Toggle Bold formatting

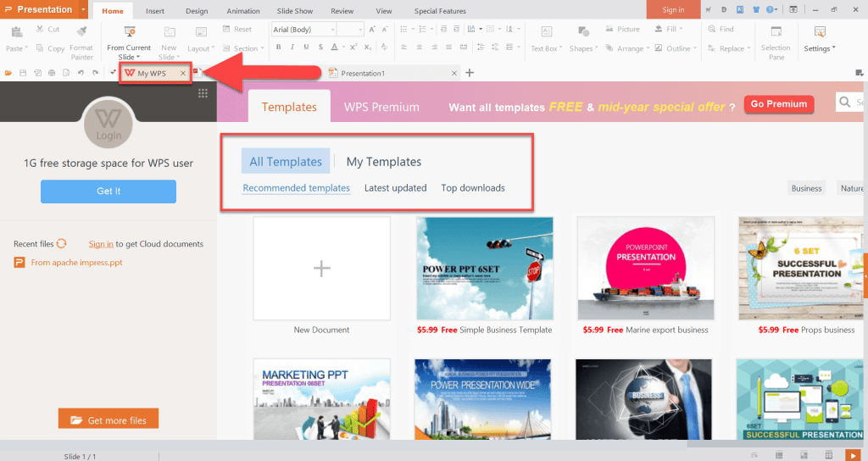[278, 47]
